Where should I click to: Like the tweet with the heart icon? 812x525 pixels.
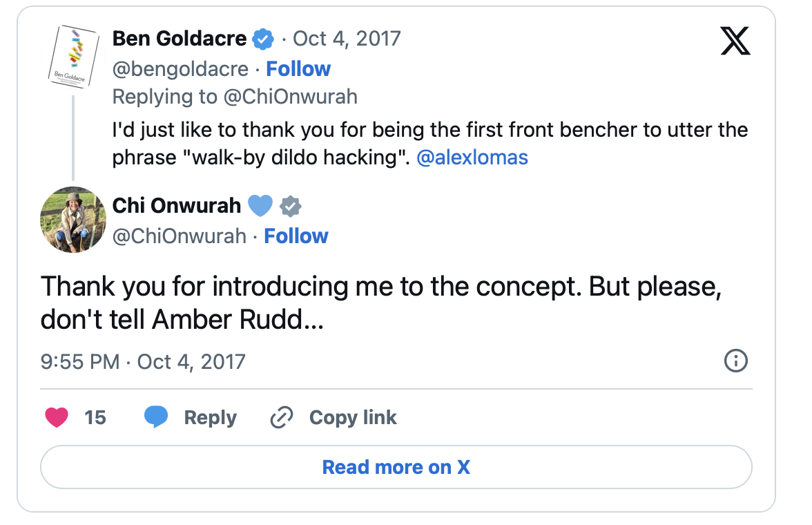click(x=57, y=417)
